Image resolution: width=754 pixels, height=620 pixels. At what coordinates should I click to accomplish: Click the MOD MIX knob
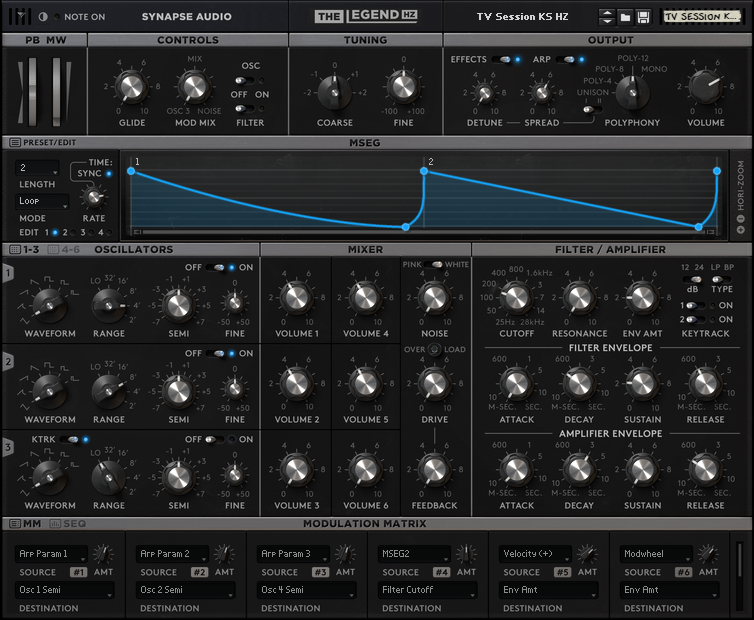pos(194,87)
